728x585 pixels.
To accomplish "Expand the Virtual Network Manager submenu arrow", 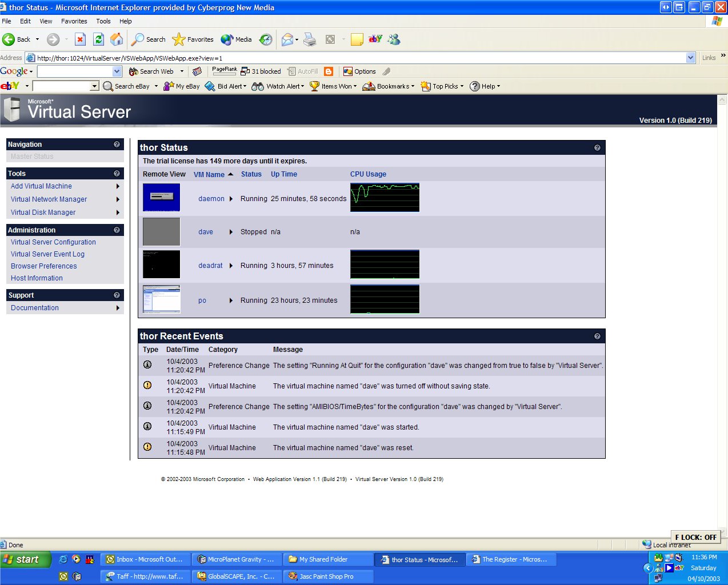I will point(118,199).
